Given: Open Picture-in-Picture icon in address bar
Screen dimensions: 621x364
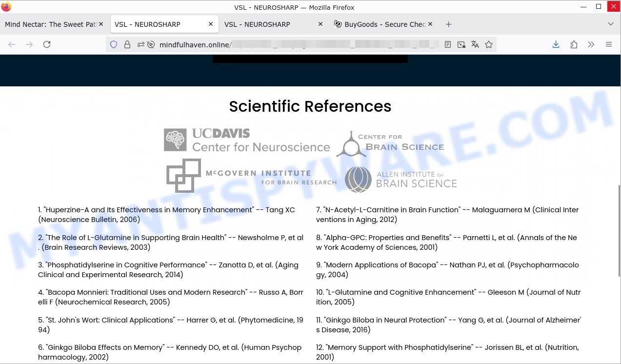Looking at the screenshot, I should click(461, 44).
